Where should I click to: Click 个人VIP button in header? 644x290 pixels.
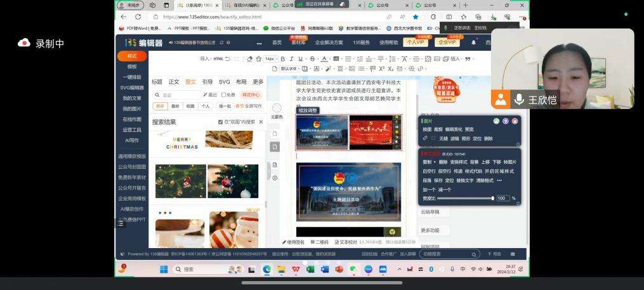[416, 43]
